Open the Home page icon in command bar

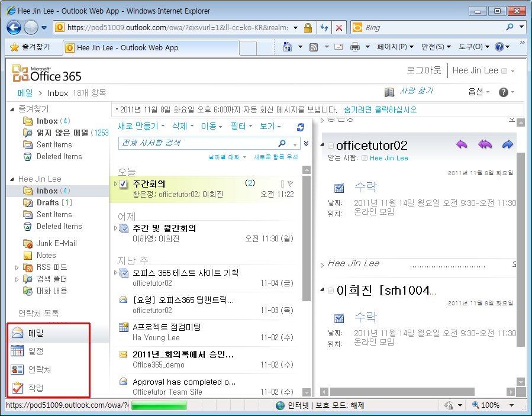tap(288, 47)
